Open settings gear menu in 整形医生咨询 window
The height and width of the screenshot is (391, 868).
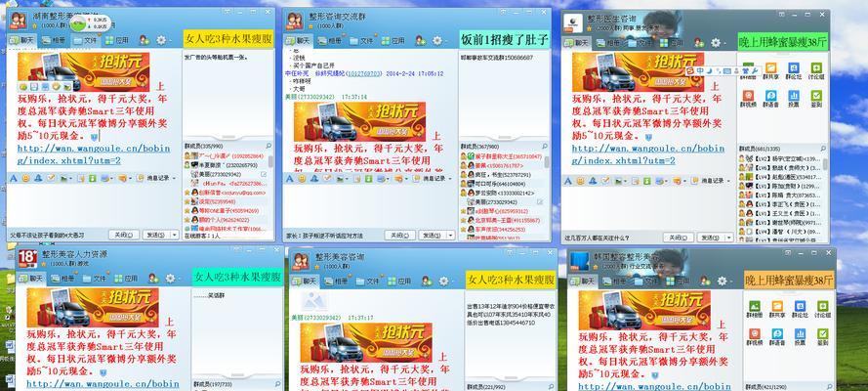point(716,43)
